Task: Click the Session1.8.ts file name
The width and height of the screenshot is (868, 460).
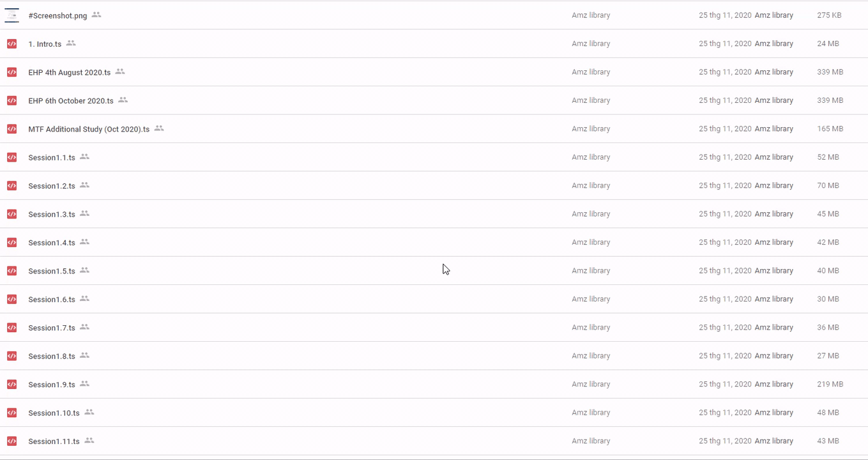Action: click(x=52, y=356)
